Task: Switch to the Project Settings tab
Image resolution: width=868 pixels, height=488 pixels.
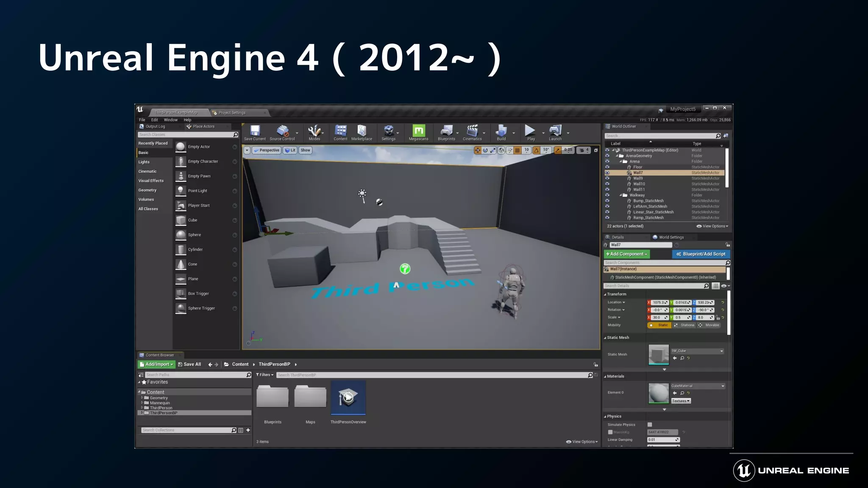Action: tap(239, 113)
